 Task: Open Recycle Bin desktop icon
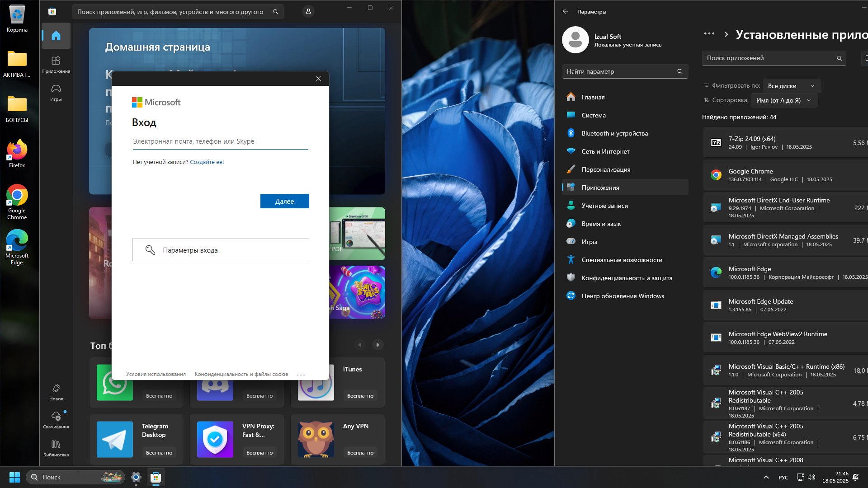pos(17,19)
